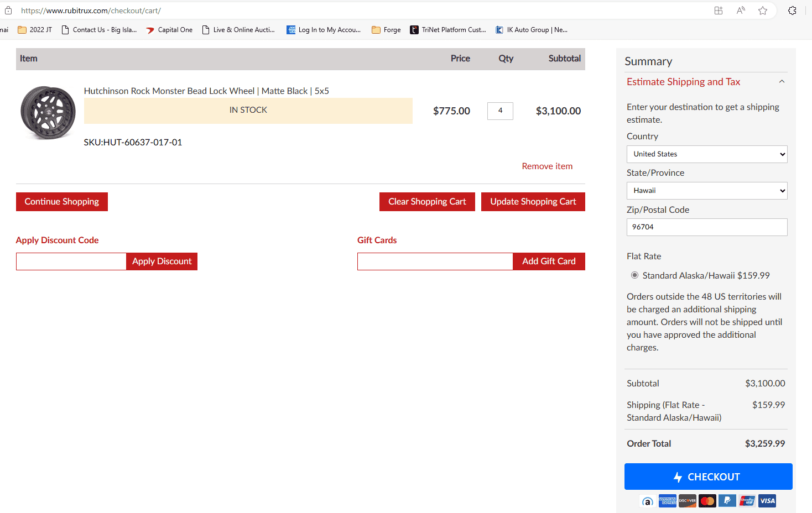Viewport: 812px width, 513px height.
Task: Click the Gift Cards heading
Action: point(377,240)
